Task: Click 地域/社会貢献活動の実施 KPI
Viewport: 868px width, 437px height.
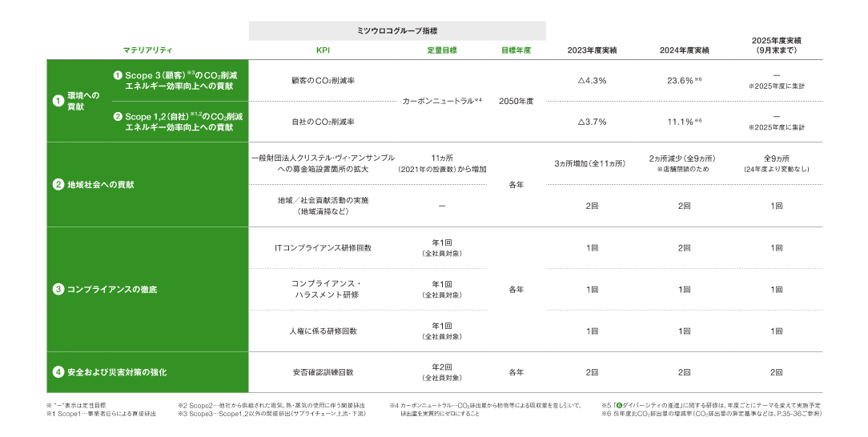Action: [x=323, y=205]
